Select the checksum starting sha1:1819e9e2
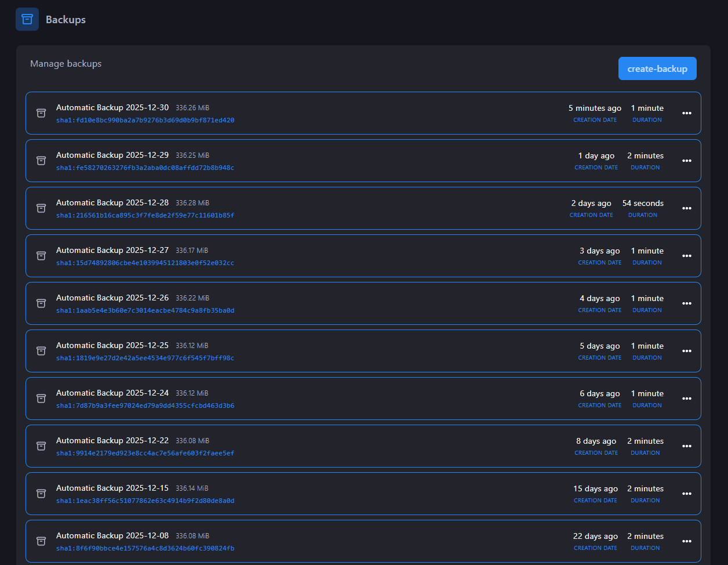 (145, 358)
